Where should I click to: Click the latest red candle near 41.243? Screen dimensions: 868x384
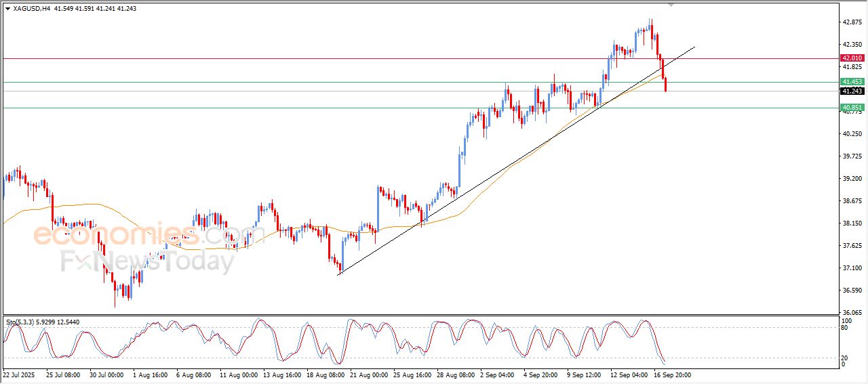coord(666,85)
